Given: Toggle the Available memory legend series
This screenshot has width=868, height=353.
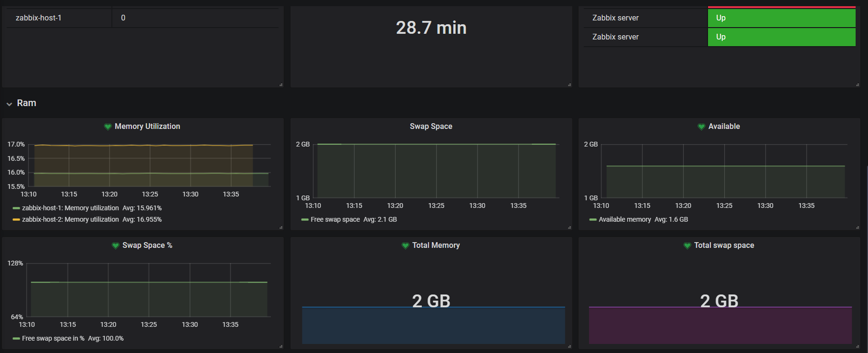Looking at the screenshot, I should click(x=624, y=219).
